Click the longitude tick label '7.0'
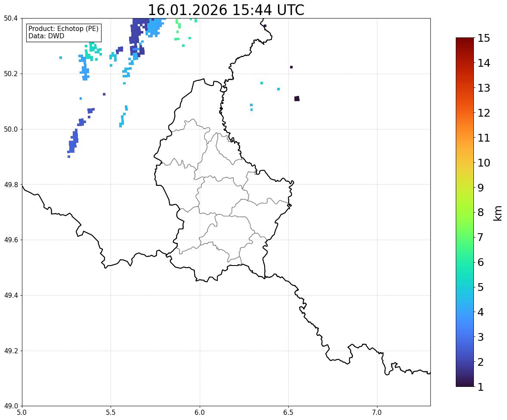The height and width of the screenshot is (420, 507). click(x=377, y=413)
